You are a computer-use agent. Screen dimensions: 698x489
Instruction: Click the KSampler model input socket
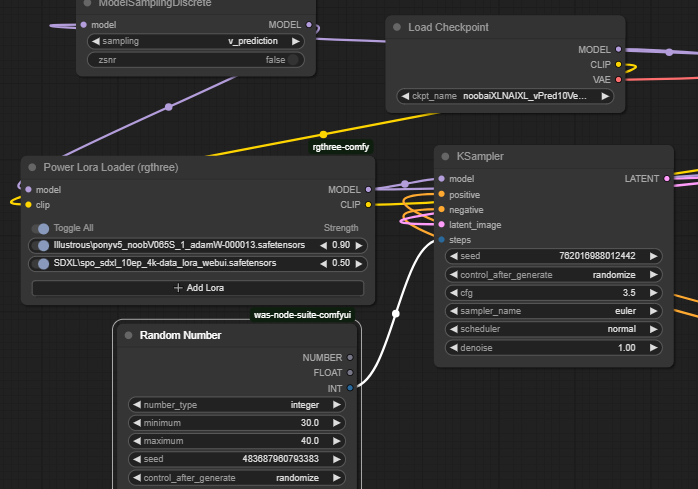point(441,179)
